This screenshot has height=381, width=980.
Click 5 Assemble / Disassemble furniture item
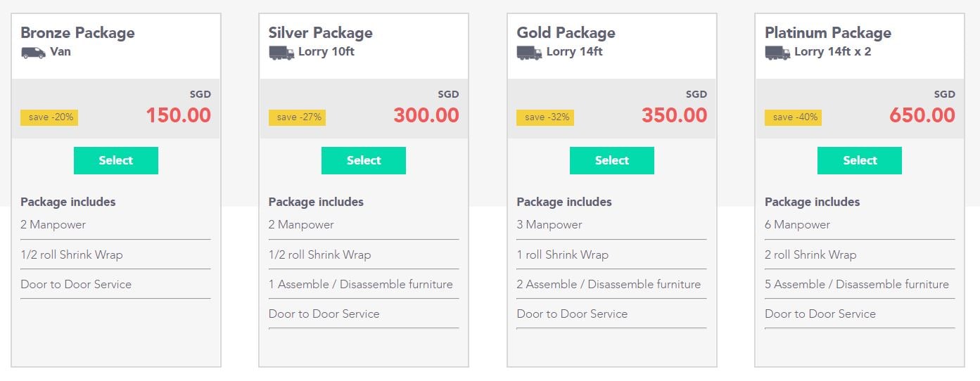(x=857, y=285)
